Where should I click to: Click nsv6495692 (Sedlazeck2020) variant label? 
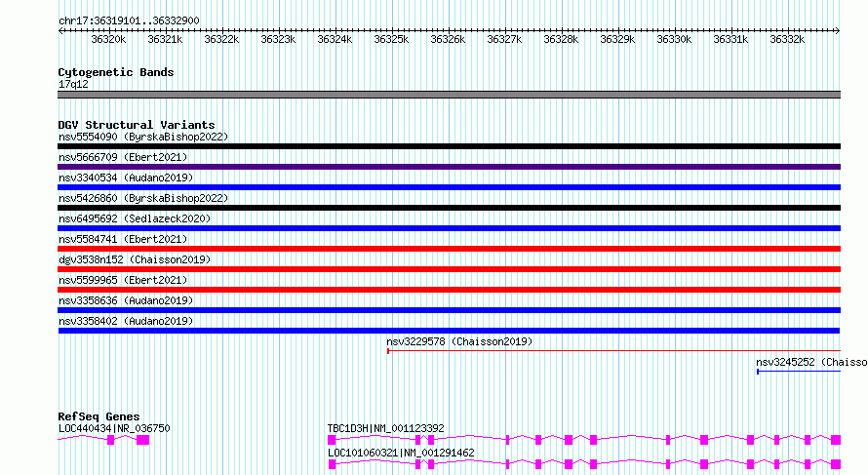[135, 218]
